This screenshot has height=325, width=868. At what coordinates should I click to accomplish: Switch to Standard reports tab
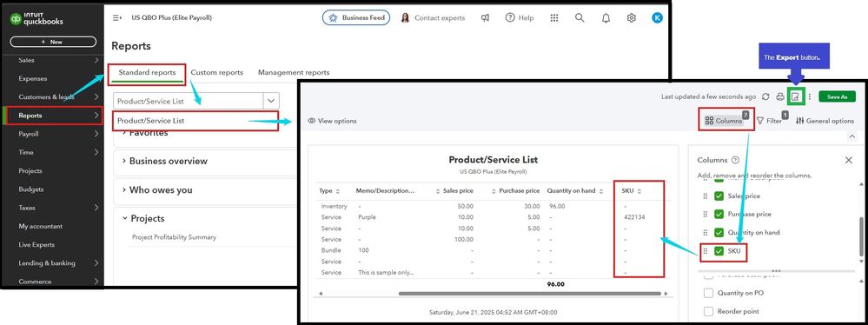147,72
